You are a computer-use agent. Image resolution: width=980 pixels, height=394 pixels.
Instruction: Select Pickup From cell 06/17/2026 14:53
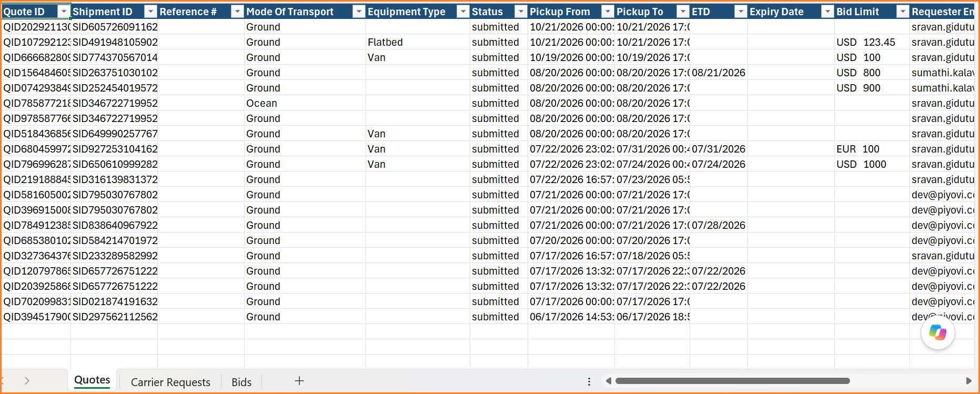571,317
